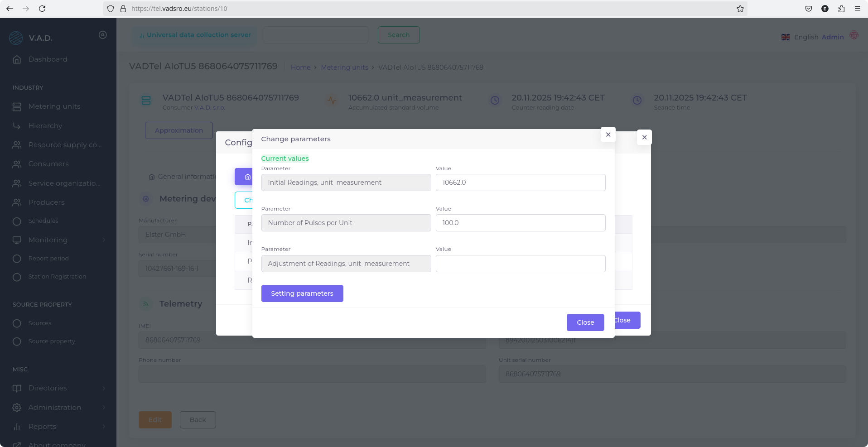This screenshot has width=868, height=447.
Task: Bookmark this page with star icon
Action: pyautogui.click(x=740, y=9)
